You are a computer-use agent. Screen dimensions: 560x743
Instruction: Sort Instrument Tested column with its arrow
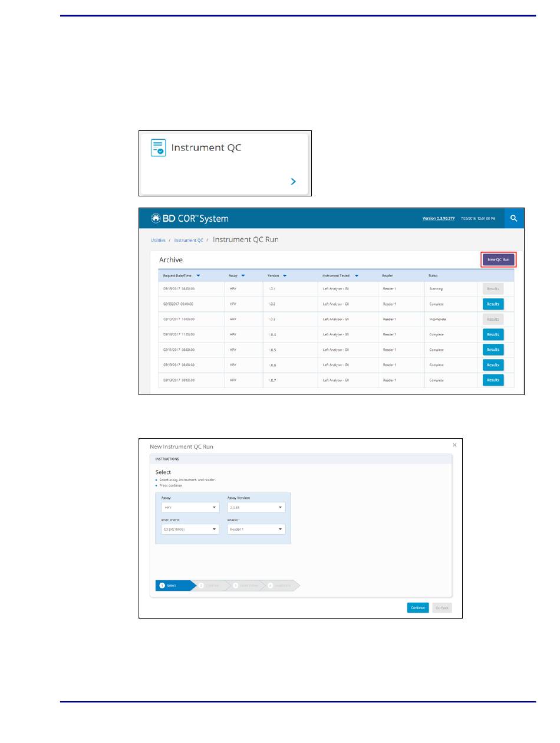(x=357, y=275)
